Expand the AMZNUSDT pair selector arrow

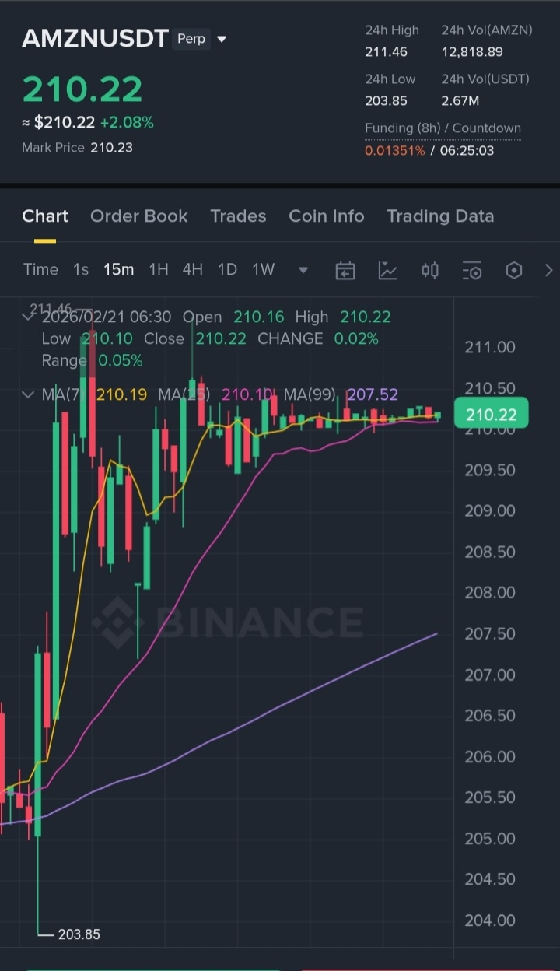pos(222,39)
